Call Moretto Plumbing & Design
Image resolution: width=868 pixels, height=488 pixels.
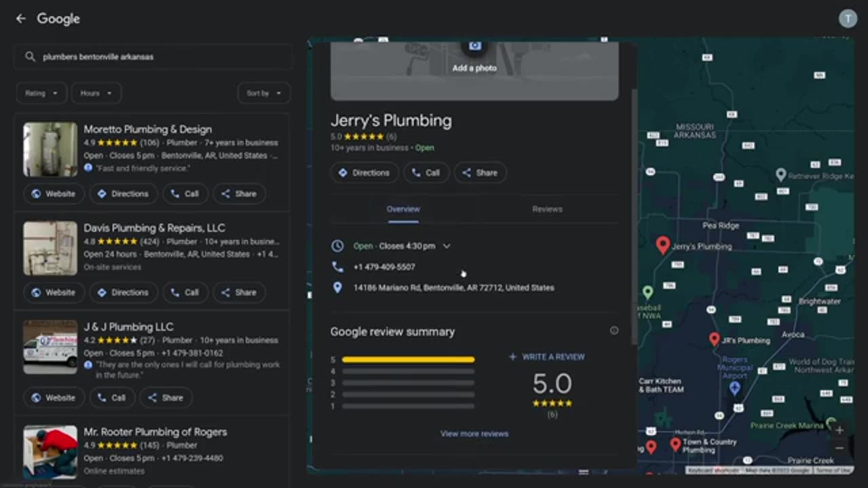(x=184, y=194)
